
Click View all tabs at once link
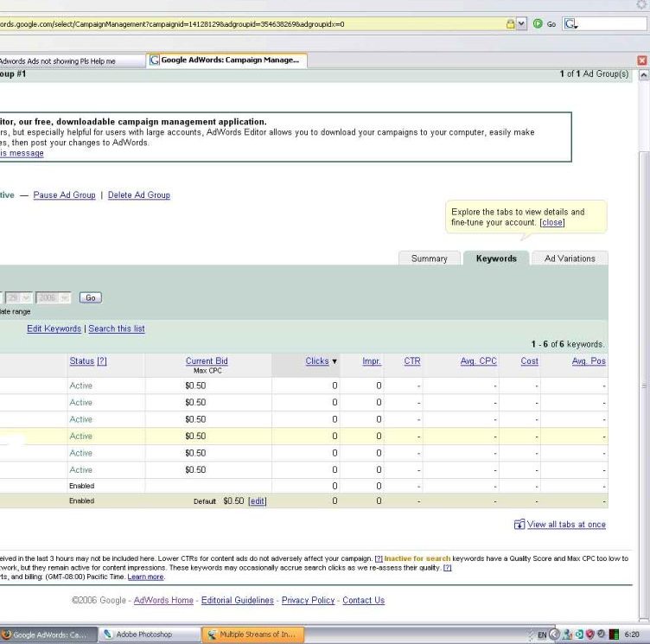click(x=566, y=524)
